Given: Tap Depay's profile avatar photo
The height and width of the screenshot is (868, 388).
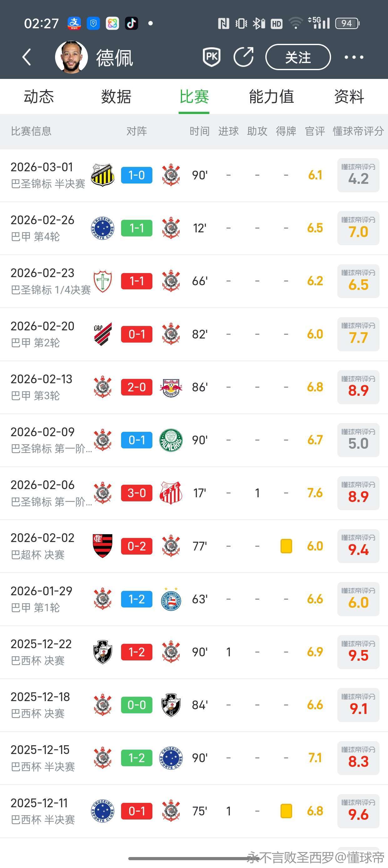Looking at the screenshot, I should click(71, 57).
